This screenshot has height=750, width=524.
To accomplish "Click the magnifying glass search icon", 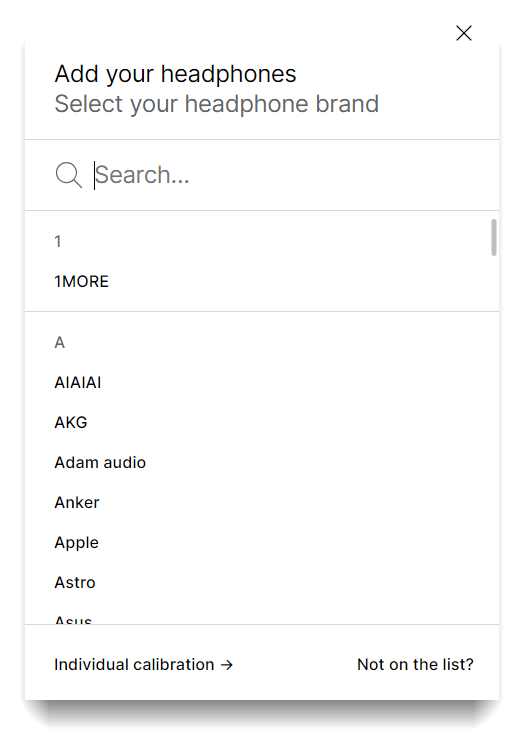I will click(x=69, y=175).
